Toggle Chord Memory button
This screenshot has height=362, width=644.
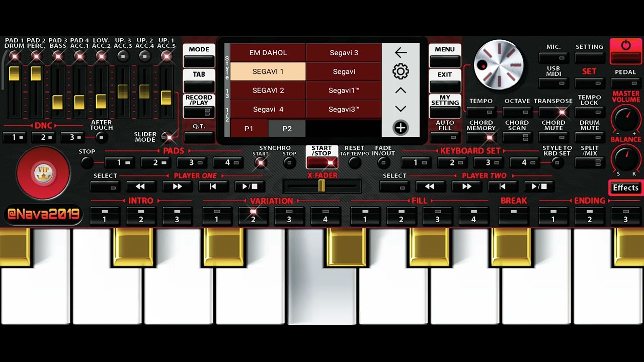tap(481, 137)
